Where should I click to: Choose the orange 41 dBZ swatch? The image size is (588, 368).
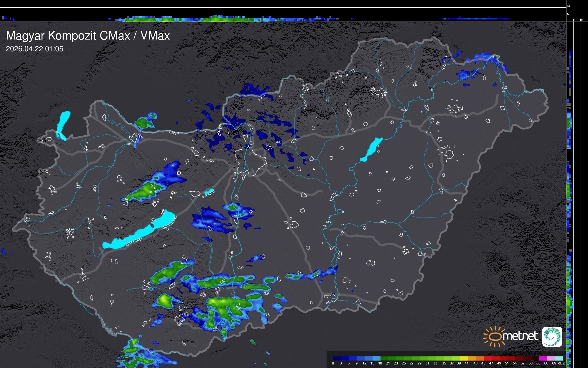(x=472, y=358)
